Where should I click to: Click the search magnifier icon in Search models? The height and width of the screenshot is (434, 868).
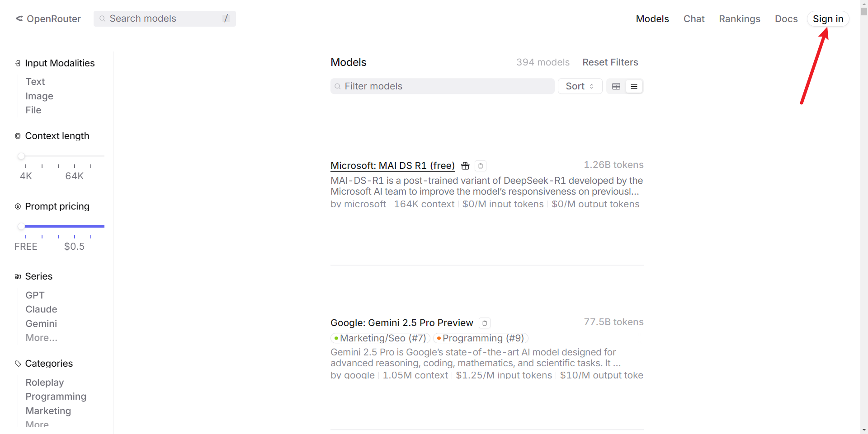coord(103,19)
